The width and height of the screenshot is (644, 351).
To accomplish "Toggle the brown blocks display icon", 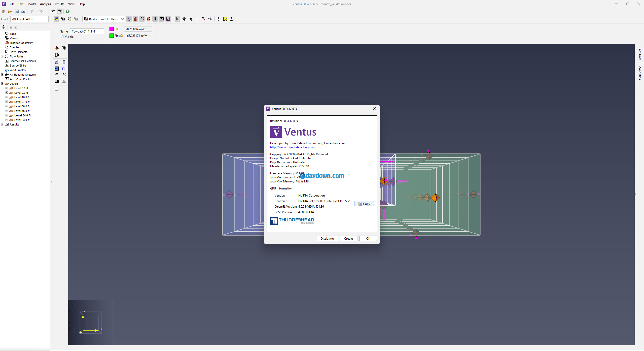I will click(x=135, y=19).
